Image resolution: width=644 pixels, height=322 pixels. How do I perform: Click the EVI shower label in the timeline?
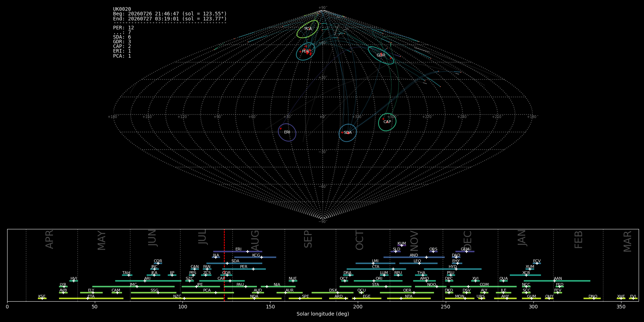pos(633,297)
